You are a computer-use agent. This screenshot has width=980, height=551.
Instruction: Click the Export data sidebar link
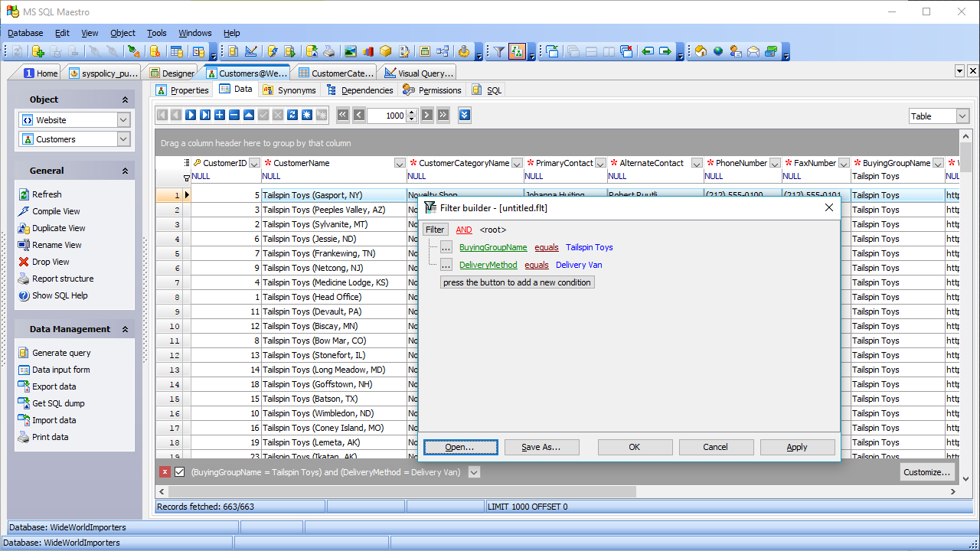tap(54, 386)
